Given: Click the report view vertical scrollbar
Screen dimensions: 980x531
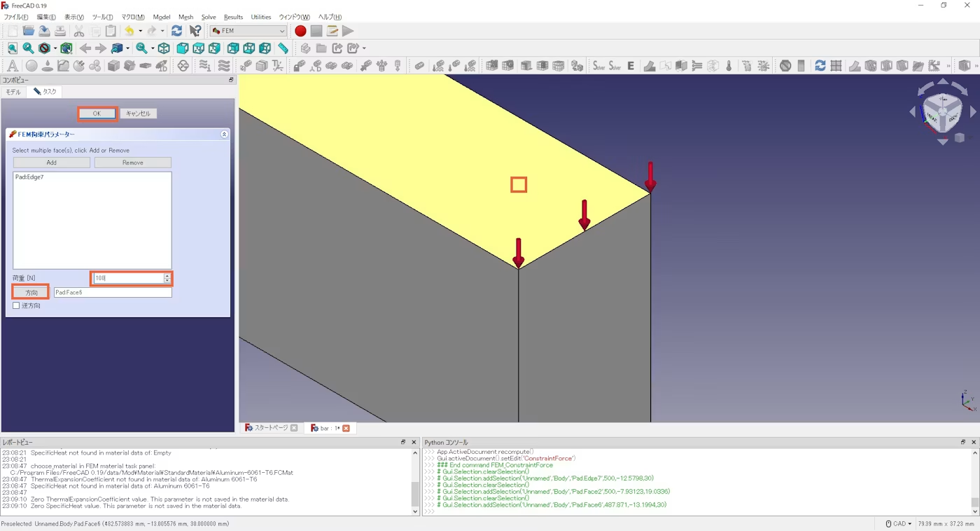Looking at the screenshot, I should [x=415, y=483].
